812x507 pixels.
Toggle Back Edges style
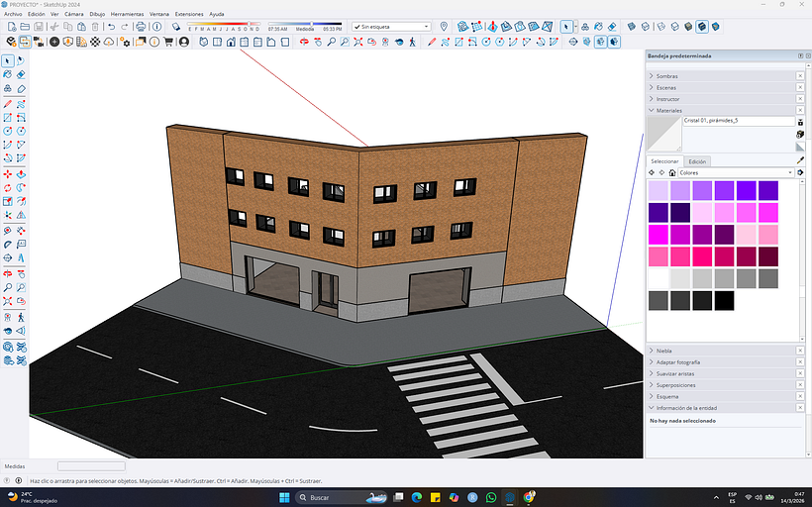click(x=646, y=27)
